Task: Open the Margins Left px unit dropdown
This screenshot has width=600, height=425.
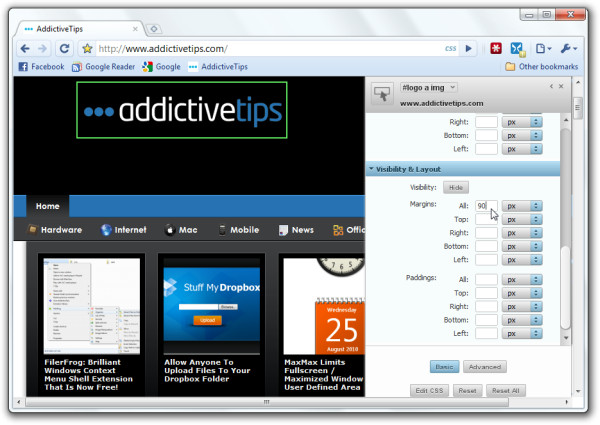Action: pos(522,260)
